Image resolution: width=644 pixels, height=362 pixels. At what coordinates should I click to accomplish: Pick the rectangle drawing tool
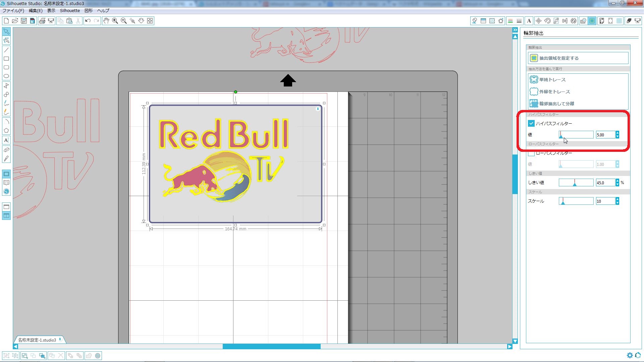tap(6, 59)
